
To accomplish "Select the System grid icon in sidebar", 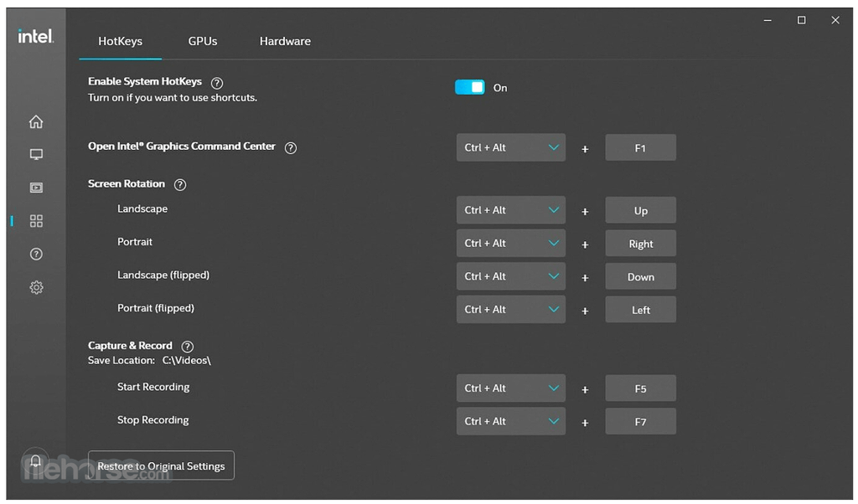I will 36,221.
